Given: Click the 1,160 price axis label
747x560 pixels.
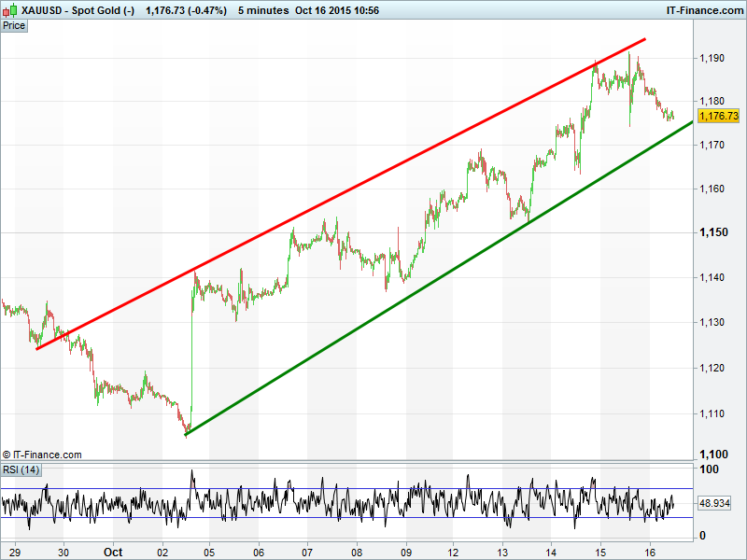Looking at the screenshot, I should (712, 189).
